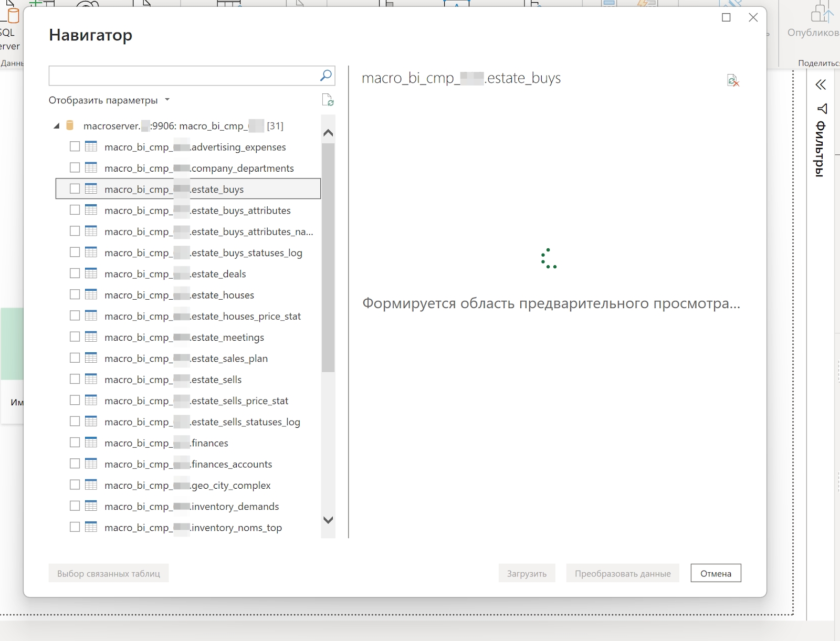Check the advertising_expenses table checkbox
The width and height of the screenshot is (840, 641).
click(x=75, y=146)
